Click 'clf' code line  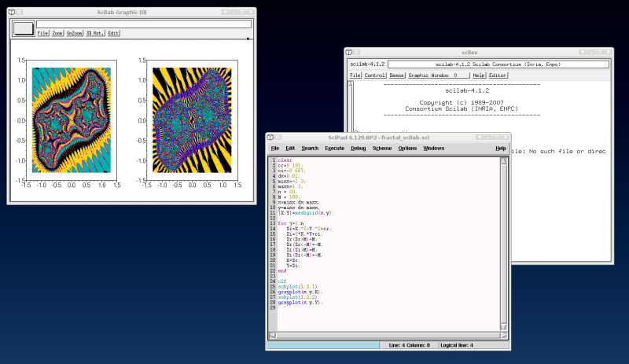282,281
